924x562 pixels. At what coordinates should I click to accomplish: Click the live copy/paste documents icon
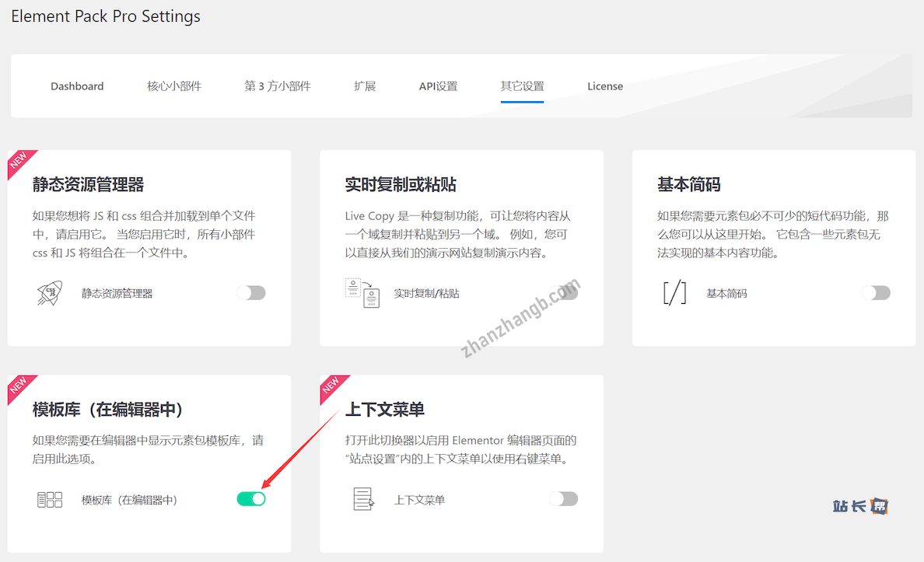tap(362, 293)
